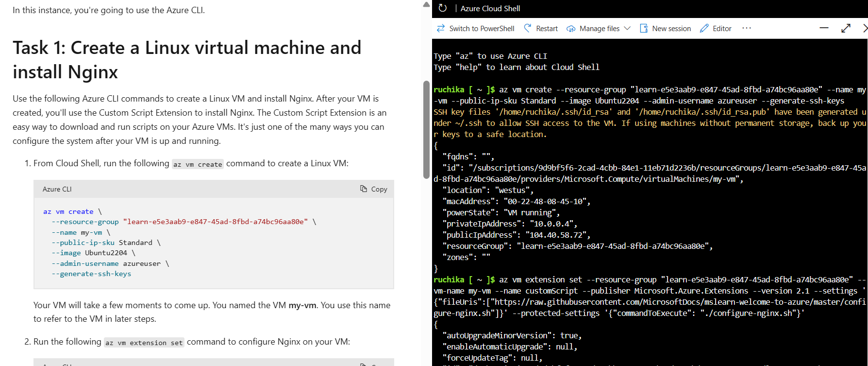Click the "publicIpAddress" line in terminal

517,235
